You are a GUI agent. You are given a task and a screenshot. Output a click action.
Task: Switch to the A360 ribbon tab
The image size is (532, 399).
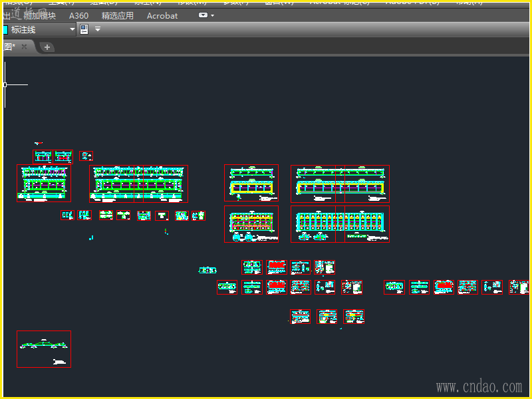click(78, 15)
